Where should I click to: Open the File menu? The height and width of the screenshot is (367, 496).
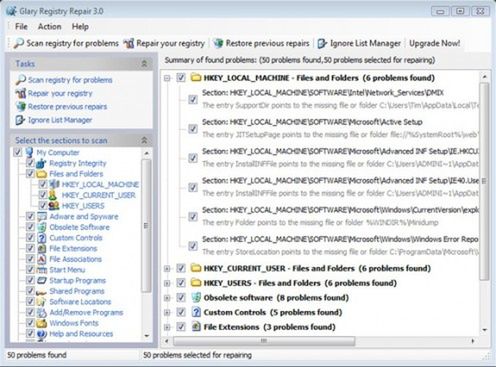point(21,27)
